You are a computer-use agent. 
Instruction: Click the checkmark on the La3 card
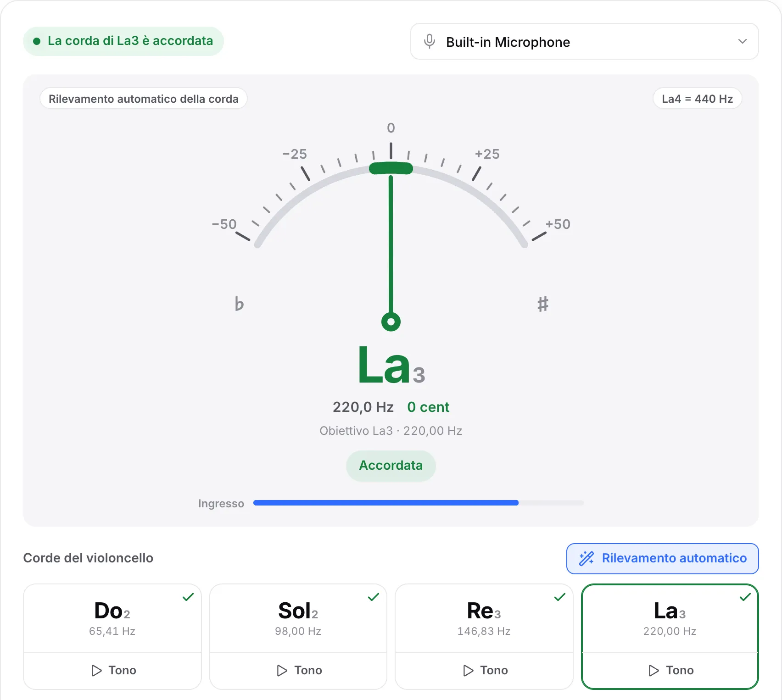coord(745,597)
